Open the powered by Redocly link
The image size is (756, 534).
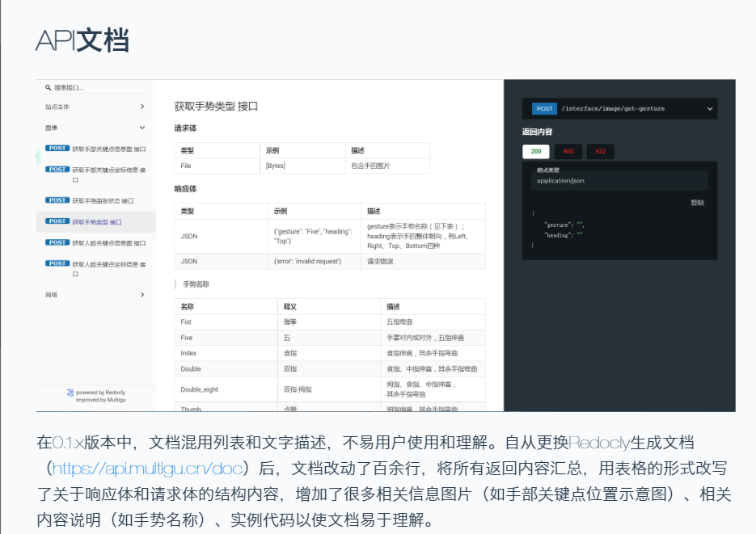[x=100, y=393]
